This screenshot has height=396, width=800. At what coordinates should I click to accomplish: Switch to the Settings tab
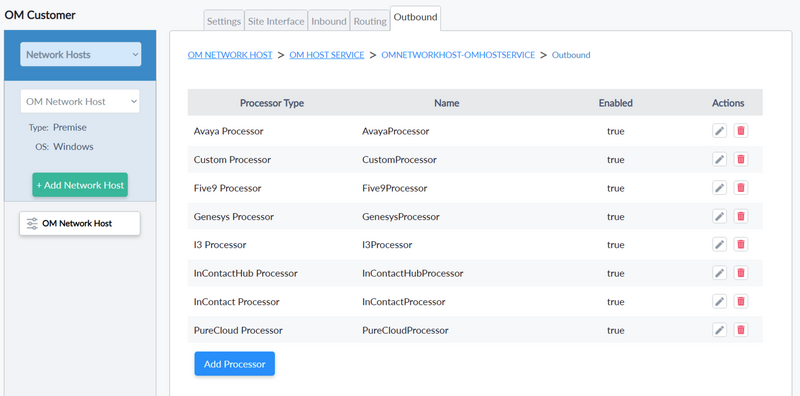click(223, 21)
